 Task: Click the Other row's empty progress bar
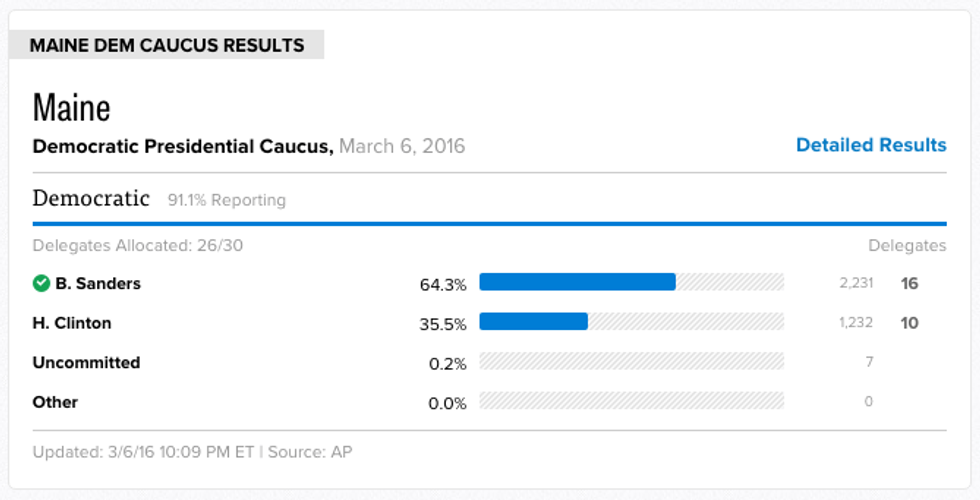[631, 401]
